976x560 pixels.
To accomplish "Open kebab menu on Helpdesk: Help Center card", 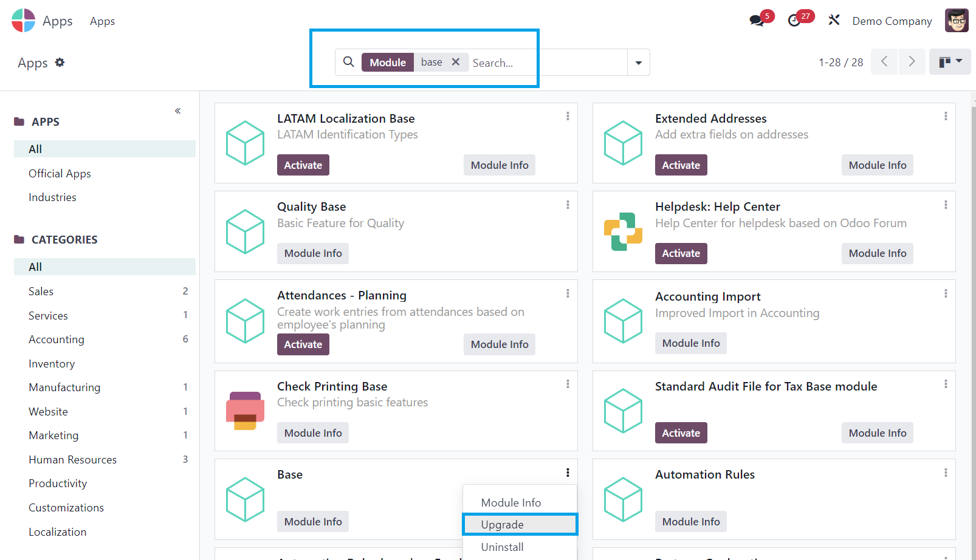I will coord(946,205).
